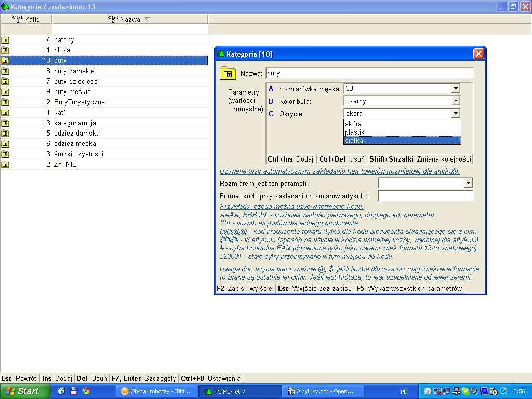Viewport: 532px width, 399px height.
Task: Click the filter row under the Nazwa column
Action: [130, 30]
